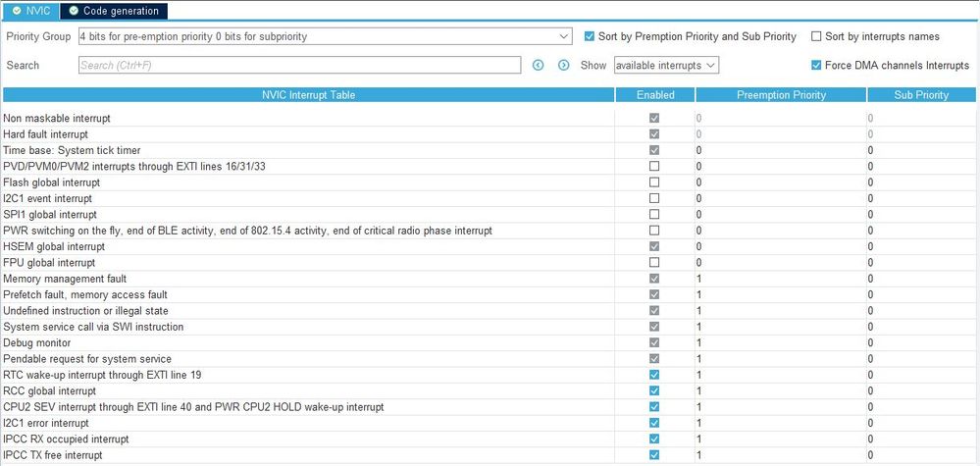This screenshot has width=980, height=466.
Task: Click the Preemption Priority column header
Action: (781, 95)
